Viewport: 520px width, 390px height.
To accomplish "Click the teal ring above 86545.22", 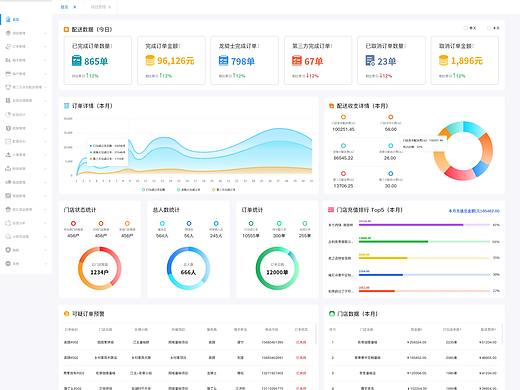I will pyautogui.click(x=343, y=146).
